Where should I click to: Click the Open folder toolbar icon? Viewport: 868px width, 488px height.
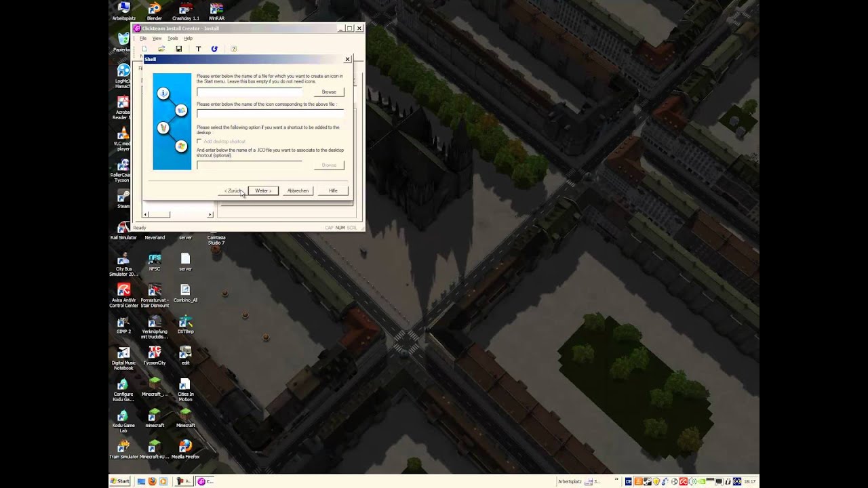[x=161, y=49]
